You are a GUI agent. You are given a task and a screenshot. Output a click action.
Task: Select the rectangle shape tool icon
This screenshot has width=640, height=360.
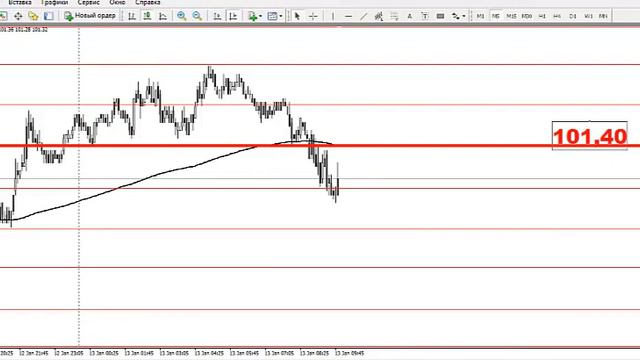440,16
